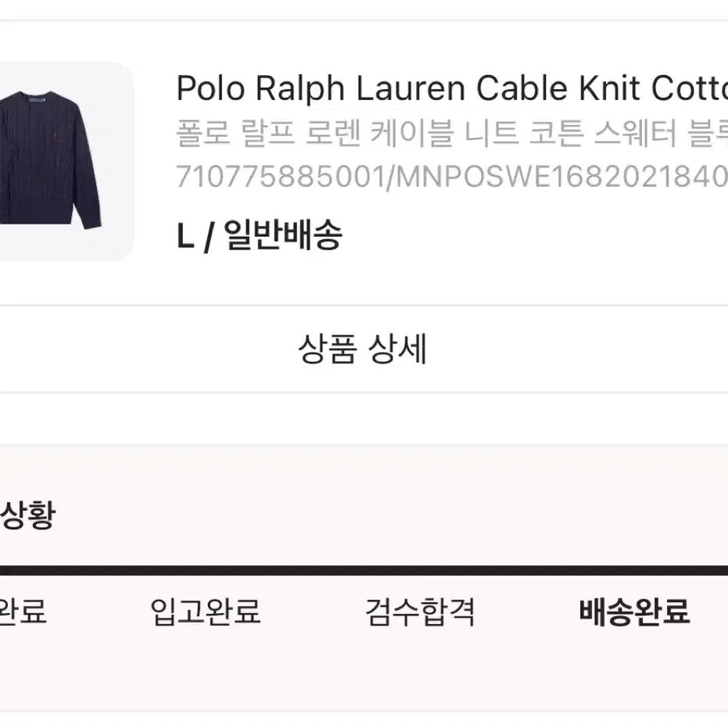Viewport: 728px width, 728px height.
Task: Click the style code 710775885001
Action: point(281,177)
